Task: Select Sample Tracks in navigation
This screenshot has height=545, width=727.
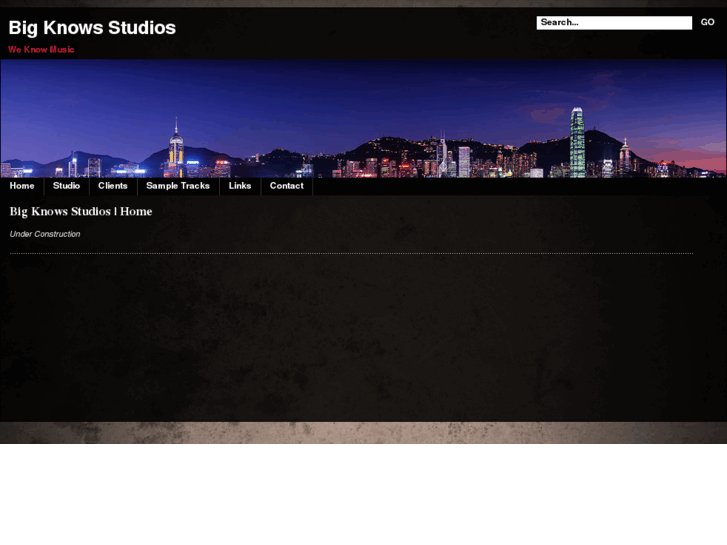Action: coord(178,186)
